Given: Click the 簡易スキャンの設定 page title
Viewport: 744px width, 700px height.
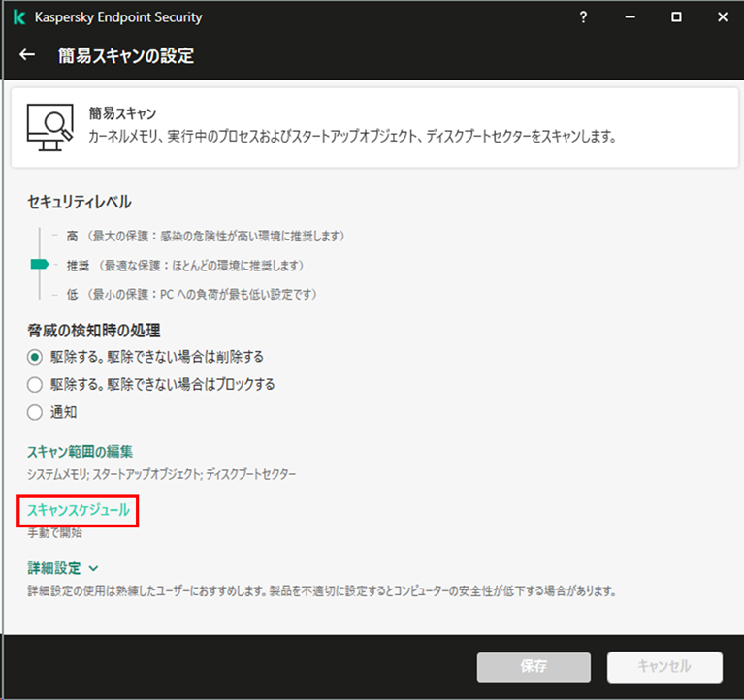Looking at the screenshot, I should (126, 55).
